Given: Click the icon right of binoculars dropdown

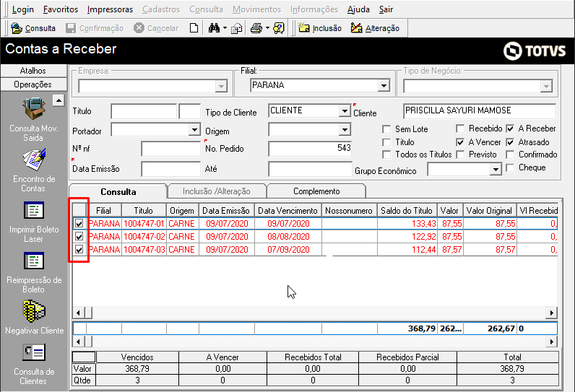Looking at the screenshot, I should [x=236, y=28].
